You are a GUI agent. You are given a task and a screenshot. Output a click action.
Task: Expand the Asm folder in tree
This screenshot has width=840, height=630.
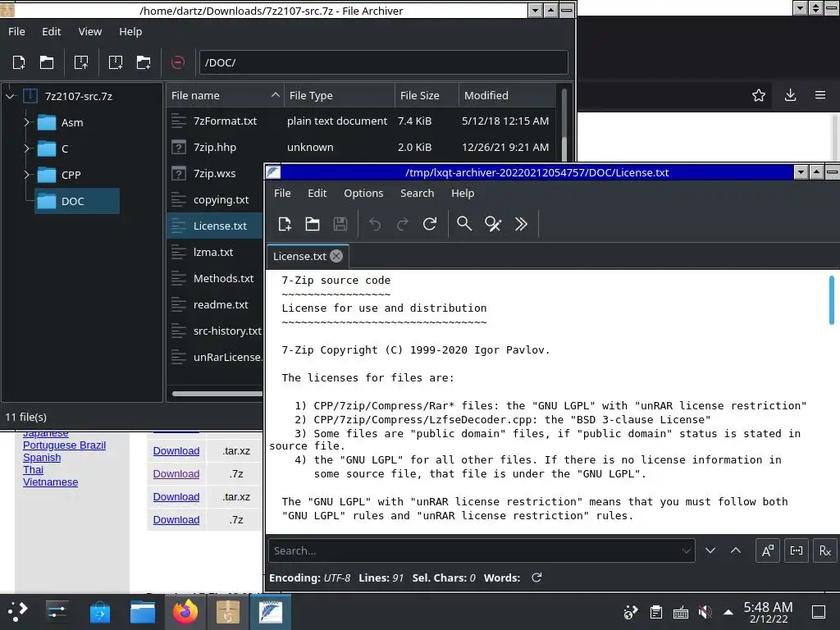[26, 123]
